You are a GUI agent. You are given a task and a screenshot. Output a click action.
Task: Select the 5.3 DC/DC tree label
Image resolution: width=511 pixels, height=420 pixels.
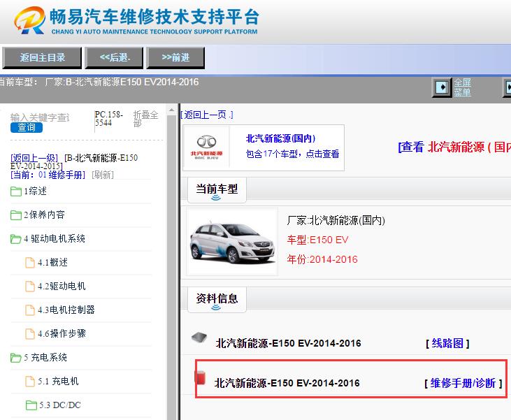(x=60, y=405)
